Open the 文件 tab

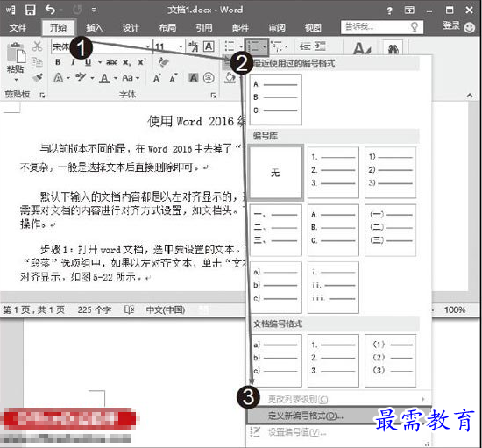(18, 28)
